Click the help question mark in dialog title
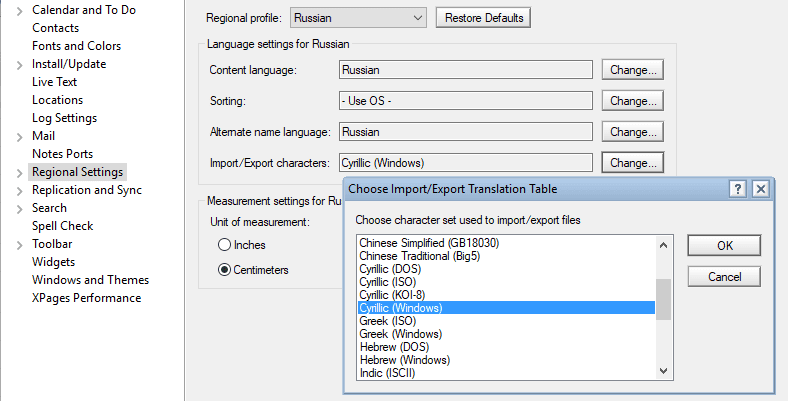The height and width of the screenshot is (401, 788). (x=738, y=189)
